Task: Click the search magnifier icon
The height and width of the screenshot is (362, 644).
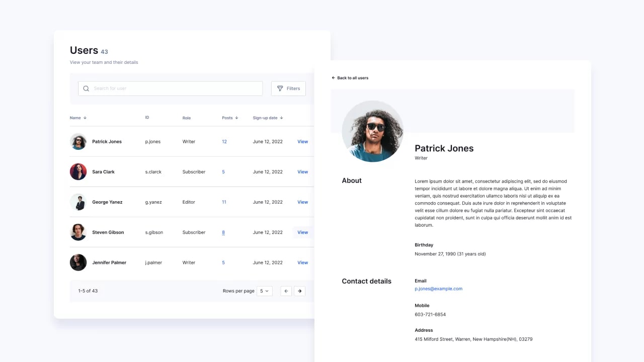Action: [86, 88]
